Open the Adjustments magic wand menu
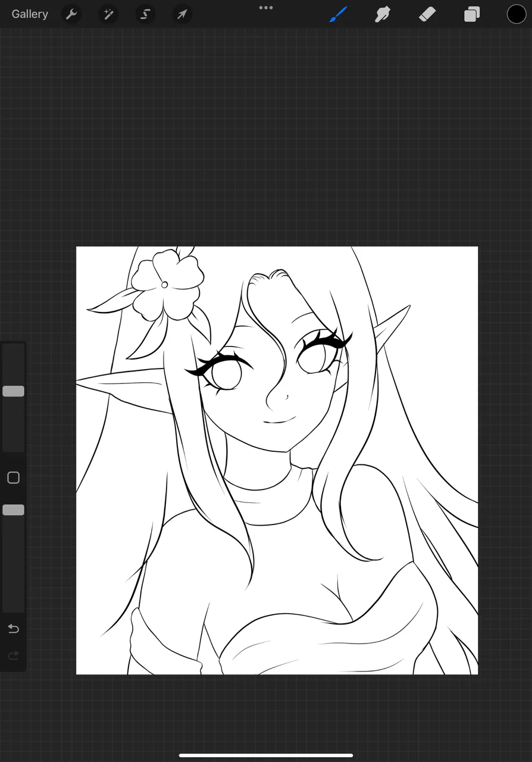Screen dimensions: 532x762 tap(108, 14)
